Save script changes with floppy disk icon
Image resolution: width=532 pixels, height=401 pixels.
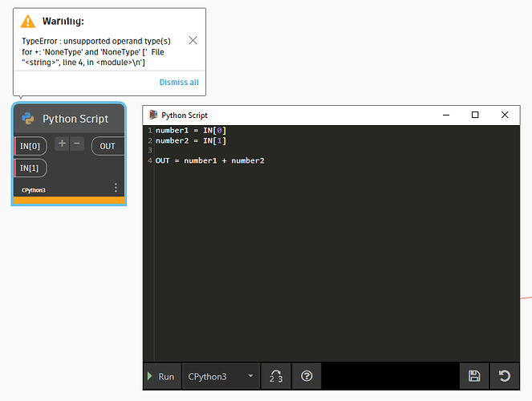[x=474, y=376]
